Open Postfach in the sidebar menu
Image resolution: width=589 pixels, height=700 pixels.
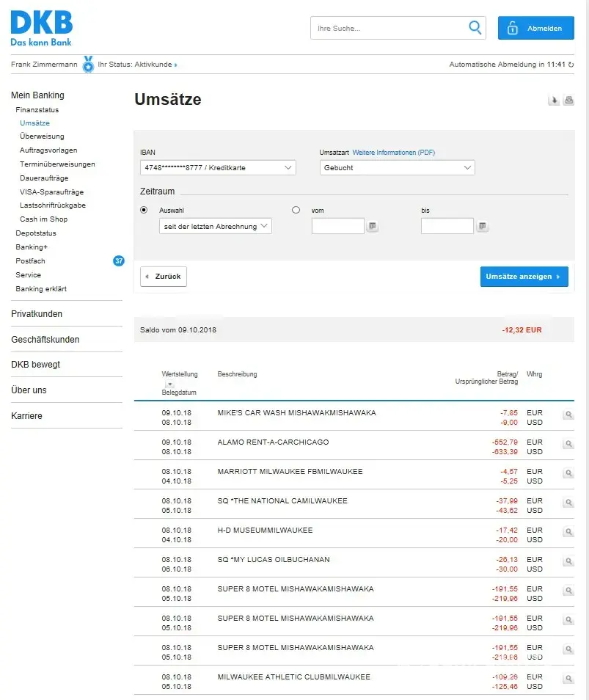[x=30, y=261]
